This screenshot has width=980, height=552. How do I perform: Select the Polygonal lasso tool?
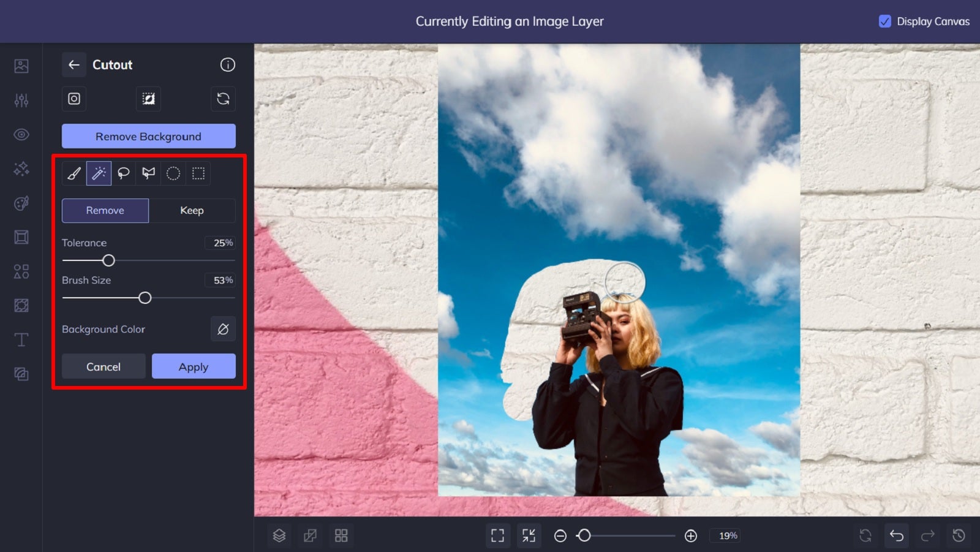point(148,173)
